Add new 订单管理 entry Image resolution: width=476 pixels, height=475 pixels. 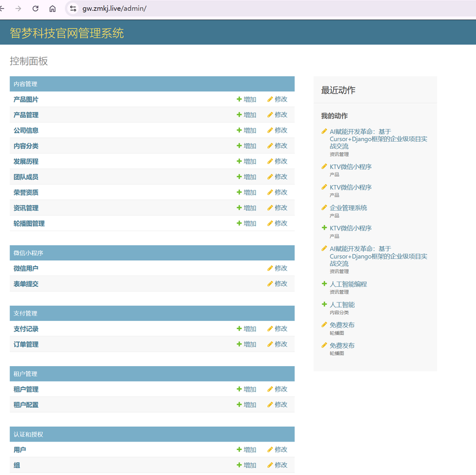246,344
